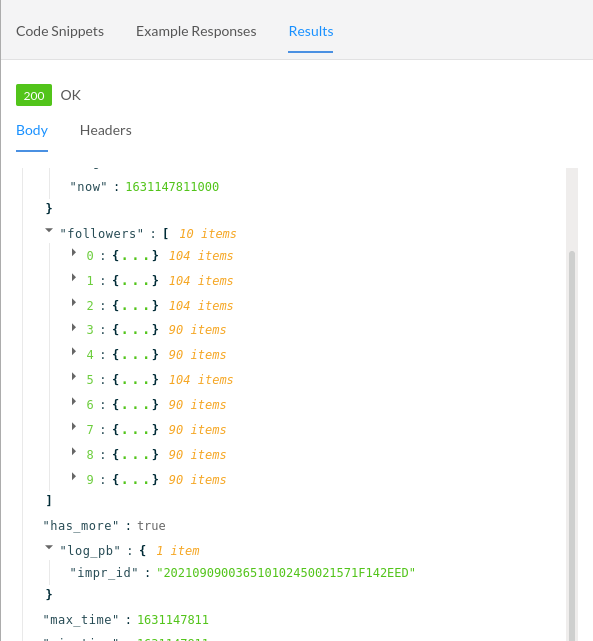Collapse the "log_pb" object
The image size is (593, 641).
pyautogui.click(x=49, y=547)
